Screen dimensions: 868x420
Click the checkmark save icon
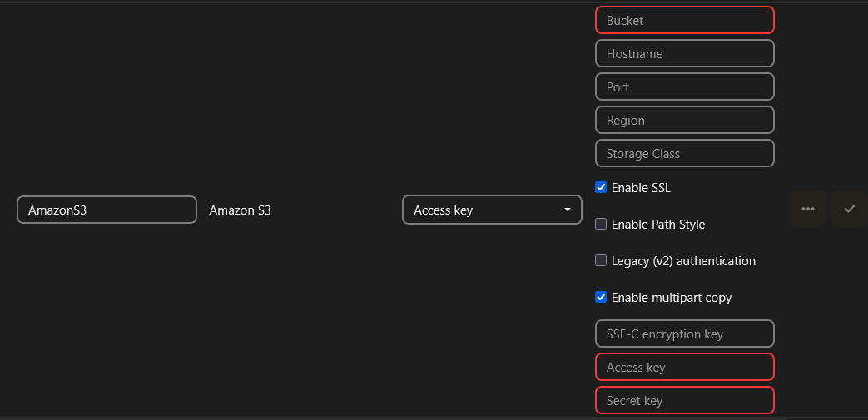(x=849, y=209)
